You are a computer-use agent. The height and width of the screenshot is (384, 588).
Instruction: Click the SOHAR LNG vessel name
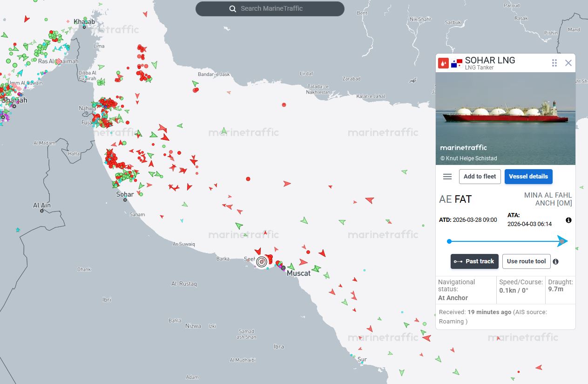(490, 60)
